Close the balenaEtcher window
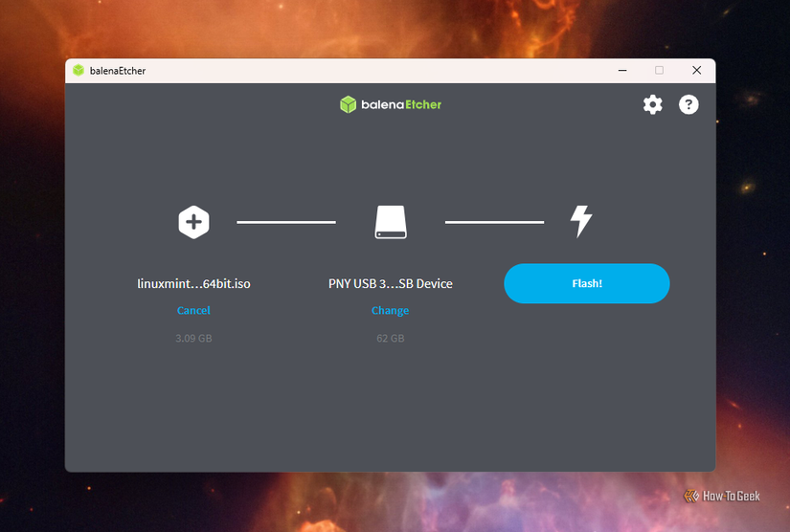Screen dimensions: 790x532 pyautogui.click(x=697, y=71)
